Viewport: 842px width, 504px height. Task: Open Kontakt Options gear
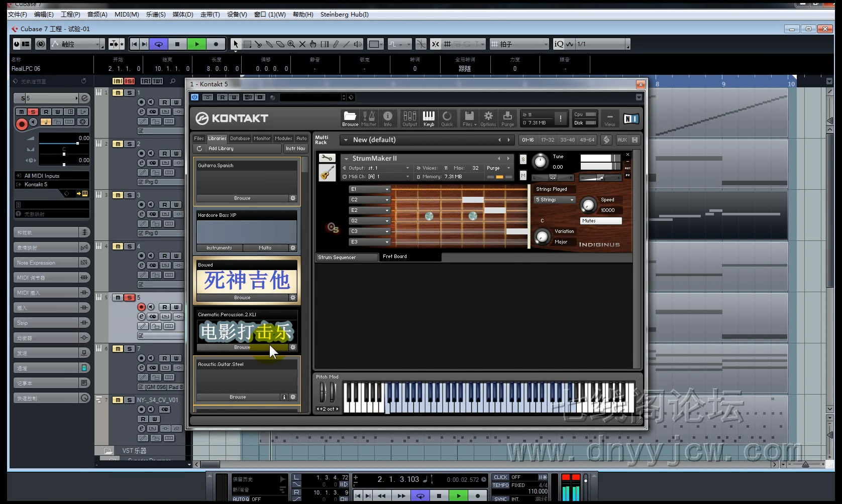(x=488, y=118)
